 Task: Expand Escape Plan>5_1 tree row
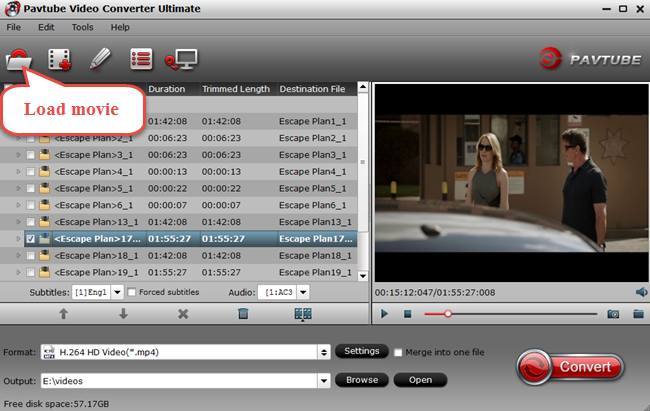tap(18, 188)
